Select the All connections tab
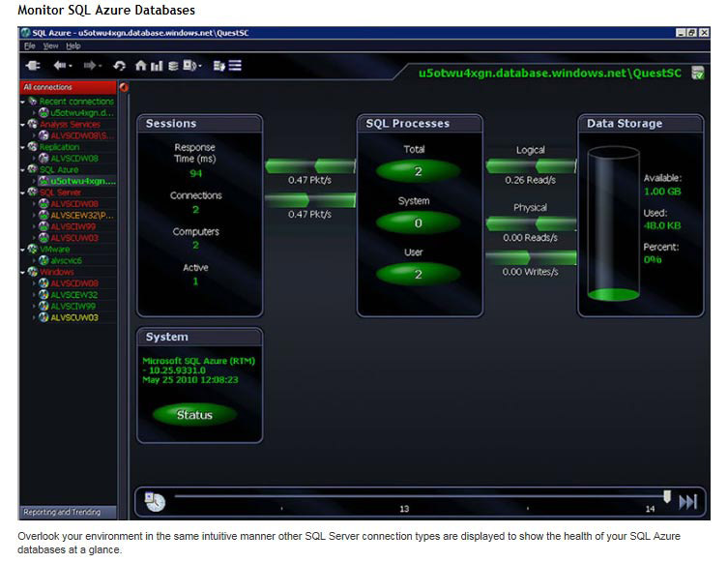 pyautogui.click(x=68, y=87)
